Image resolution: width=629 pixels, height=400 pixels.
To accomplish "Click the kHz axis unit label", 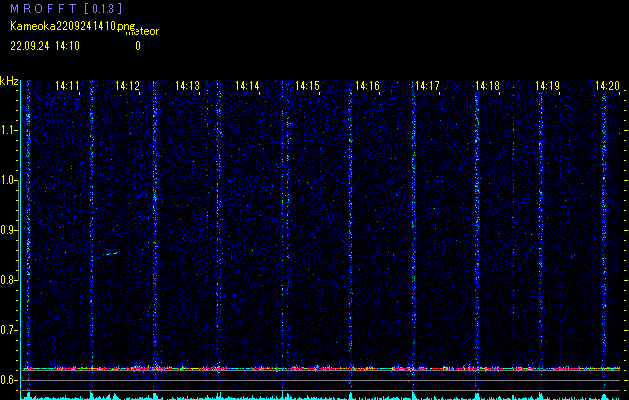I will (9, 81).
